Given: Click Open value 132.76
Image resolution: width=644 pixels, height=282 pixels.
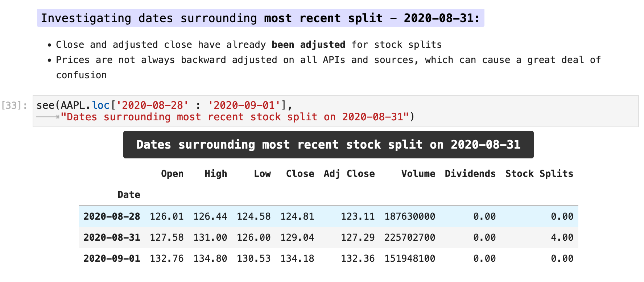Looking at the screenshot, I should [x=167, y=258].
